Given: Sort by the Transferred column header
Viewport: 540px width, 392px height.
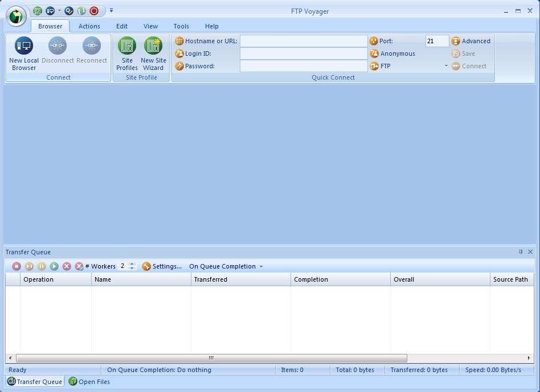Looking at the screenshot, I should point(241,279).
